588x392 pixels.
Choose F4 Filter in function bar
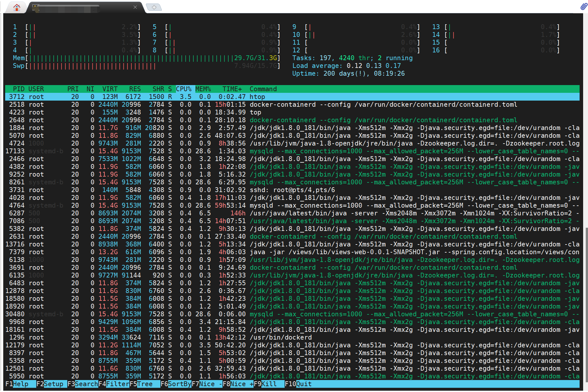tap(114, 384)
